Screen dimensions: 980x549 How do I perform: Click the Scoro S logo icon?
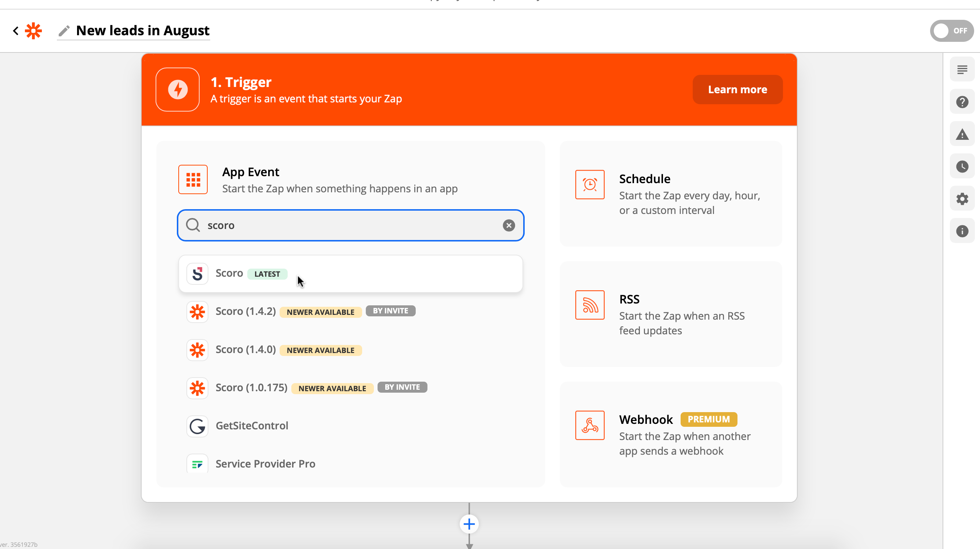click(197, 273)
